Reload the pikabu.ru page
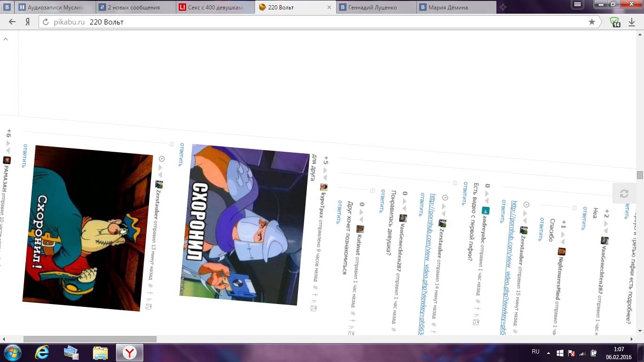The height and width of the screenshot is (362, 644). point(46,22)
